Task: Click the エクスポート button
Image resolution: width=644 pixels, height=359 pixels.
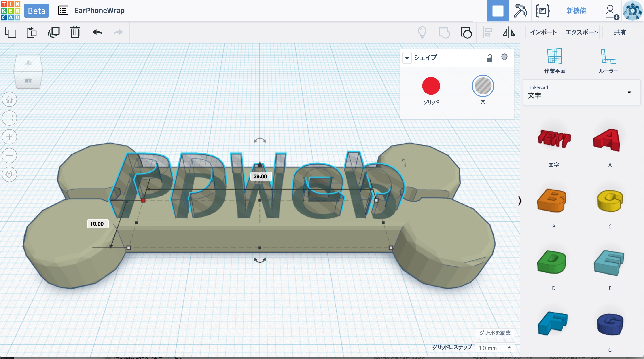Action: tap(581, 32)
